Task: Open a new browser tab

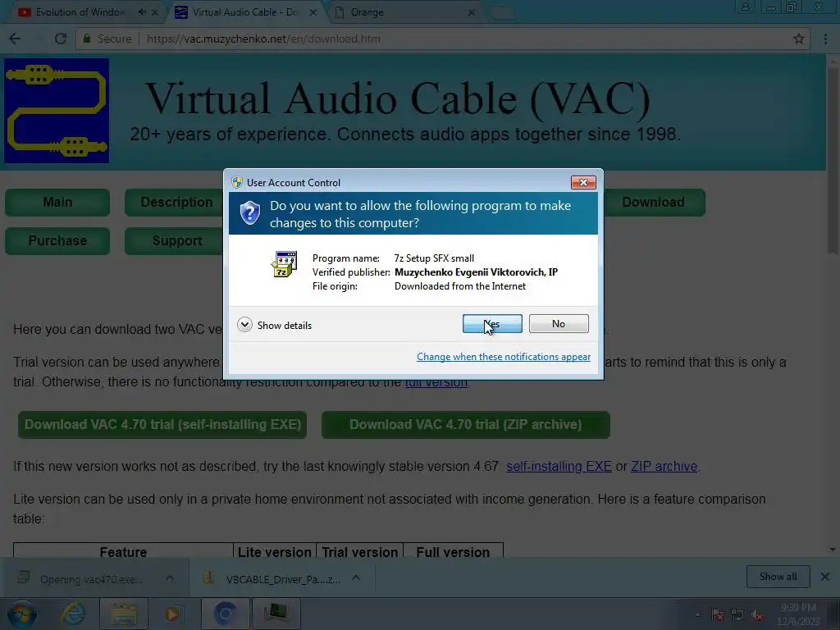Action: pyautogui.click(x=503, y=12)
